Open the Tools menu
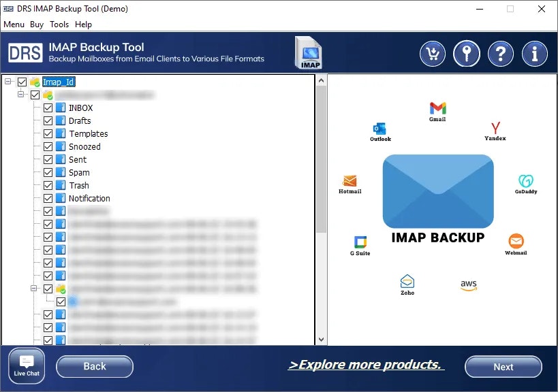 pos(59,24)
